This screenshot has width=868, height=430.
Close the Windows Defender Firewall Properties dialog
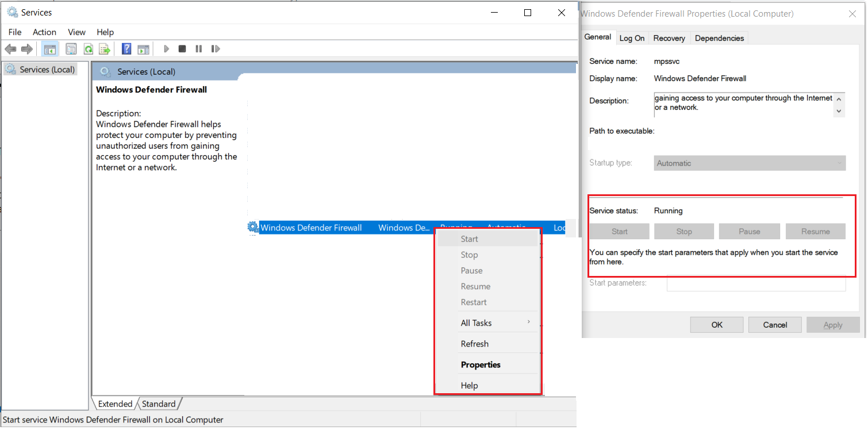click(x=852, y=13)
